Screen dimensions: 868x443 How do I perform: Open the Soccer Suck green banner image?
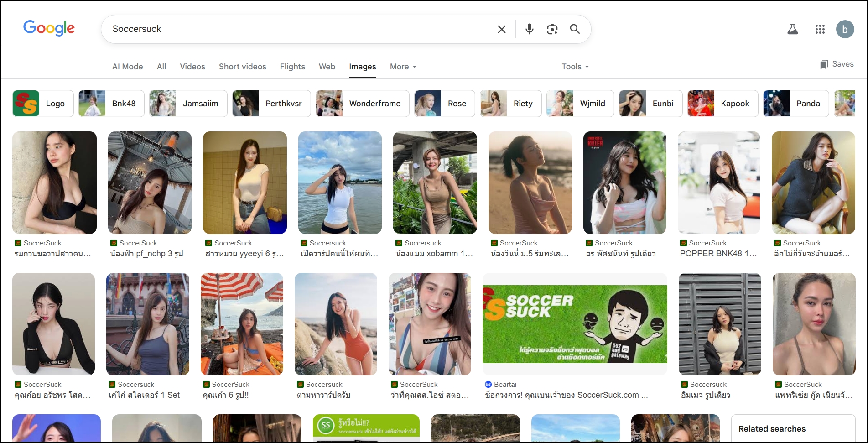point(574,324)
